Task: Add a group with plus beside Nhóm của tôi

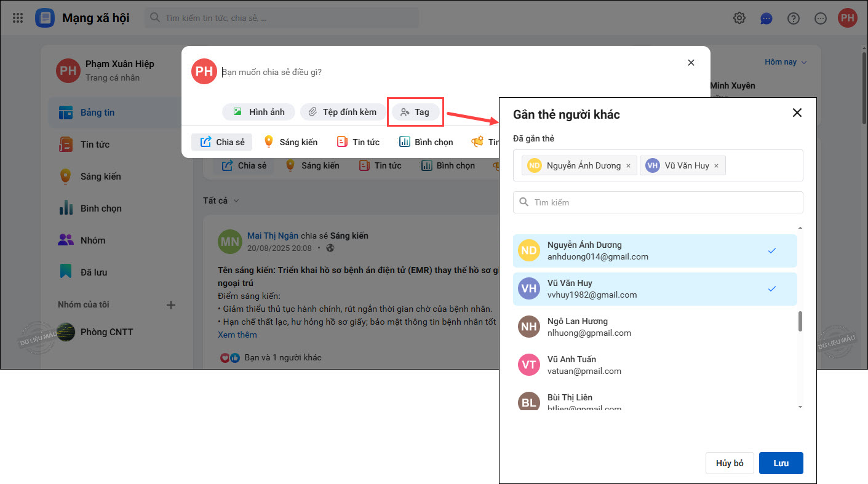Action: (x=172, y=304)
